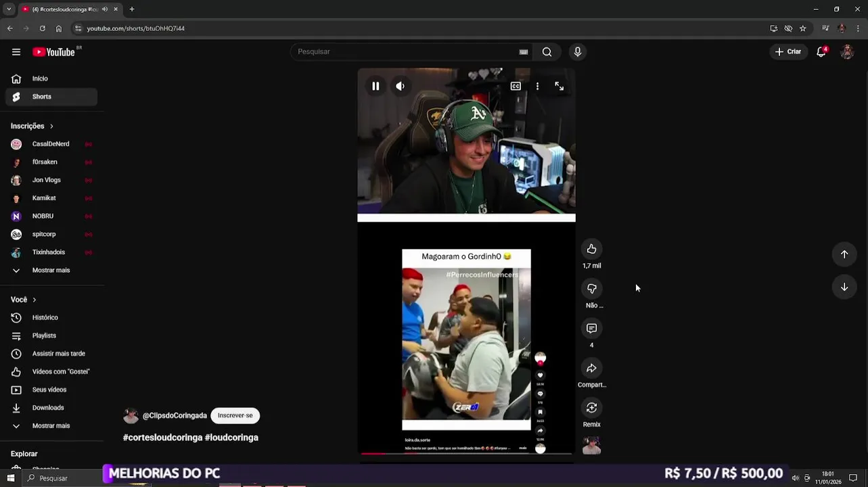This screenshot has height=487, width=868.
Task: Click the Criar button
Action: 788,52
